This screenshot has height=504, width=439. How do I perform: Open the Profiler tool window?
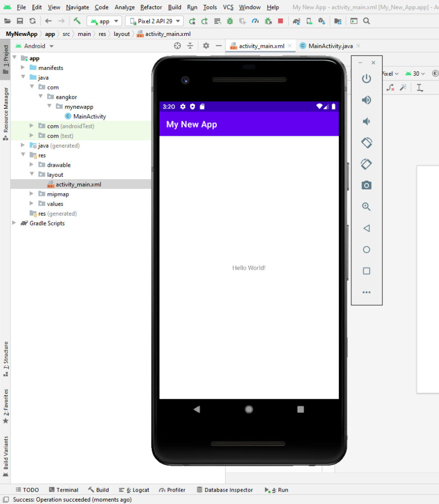(x=172, y=489)
